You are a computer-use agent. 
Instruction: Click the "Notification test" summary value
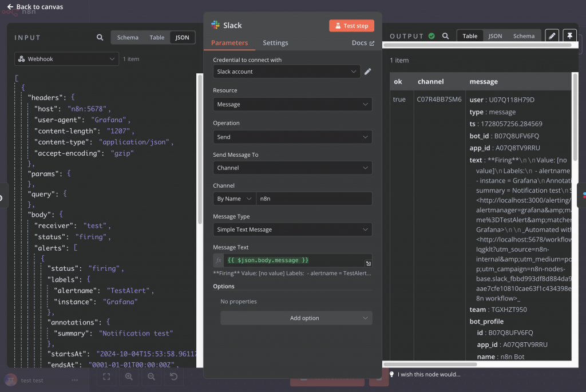pyautogui.click(x=136, y=333)
